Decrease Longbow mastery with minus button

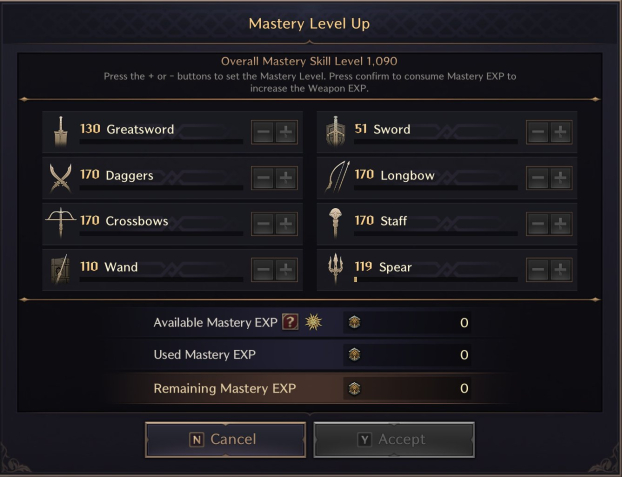(538, 178)
